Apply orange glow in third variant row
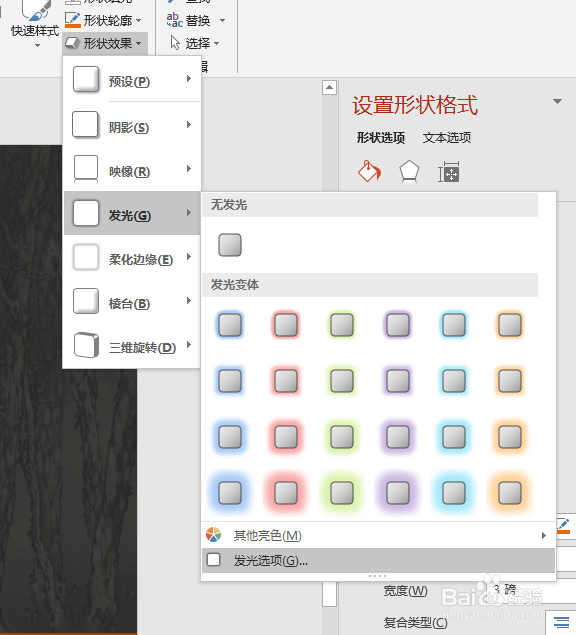This screenshot has height=635, width=576. pyautogui.click(x=510, y=437)
